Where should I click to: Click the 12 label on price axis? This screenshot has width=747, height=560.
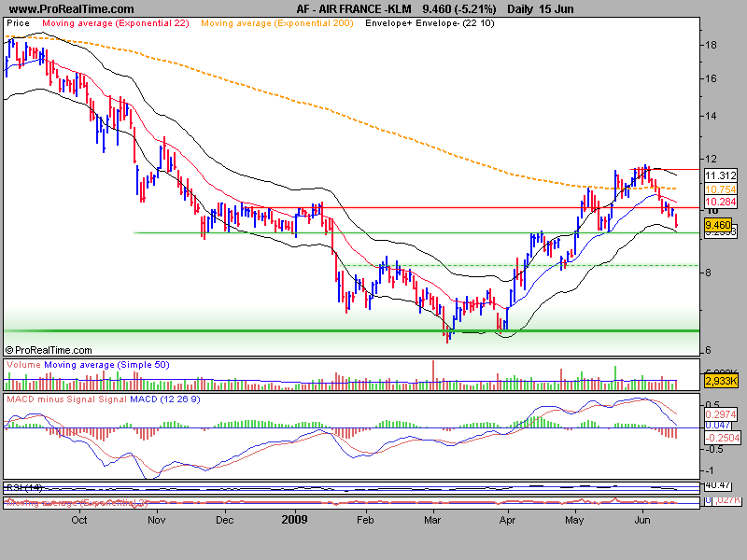(711, 159)
